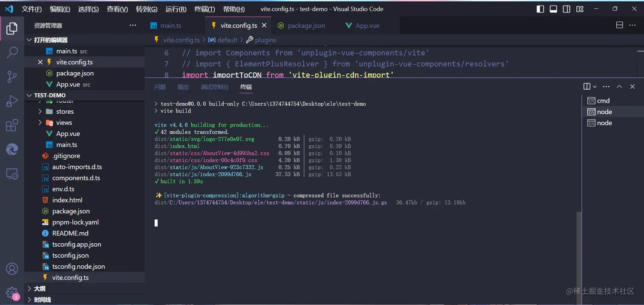Open the 转到(G) menu
This screenshot has height=305, width=644.
(x=147, y=9)
